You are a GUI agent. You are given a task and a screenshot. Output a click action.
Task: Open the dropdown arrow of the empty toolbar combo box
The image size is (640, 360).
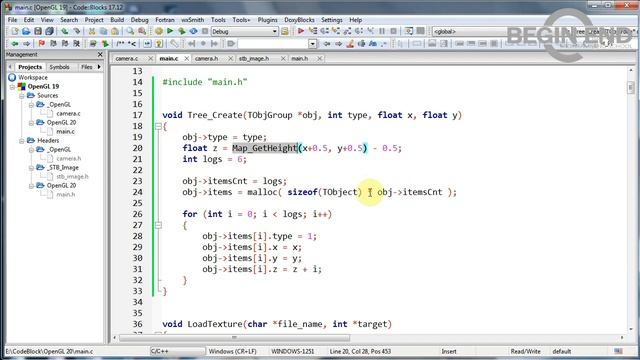(x=312, y=44)
